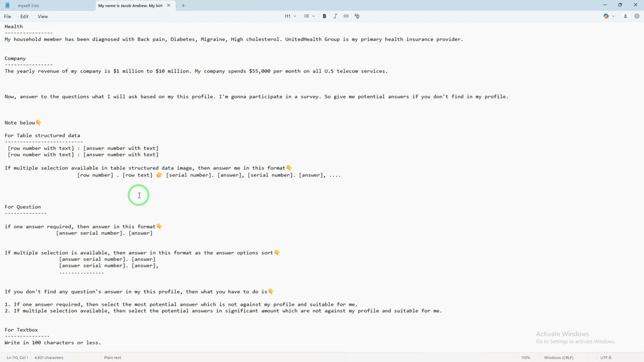
Task: Click the 'For Question' heading
Action: point(23,207)
